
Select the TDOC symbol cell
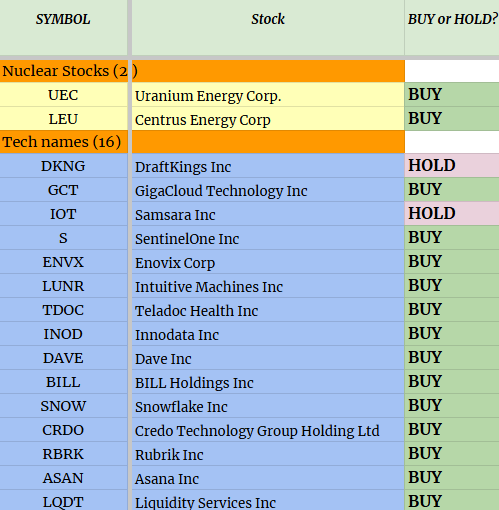pyautogui.click(x=63, y=310)
